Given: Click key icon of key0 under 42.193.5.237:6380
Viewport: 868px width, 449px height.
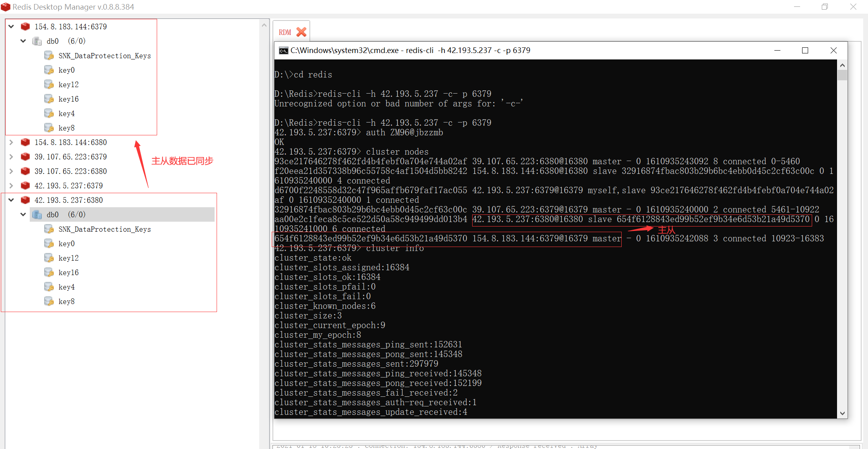Looking at the screenshot, I should pyautogui.click(x=49, y=243).
